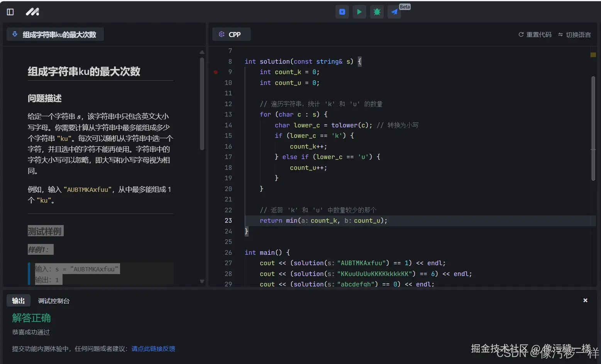Click line number 8 in the gutter
This screenshot has height=364, width=601.
pos(230,61)
